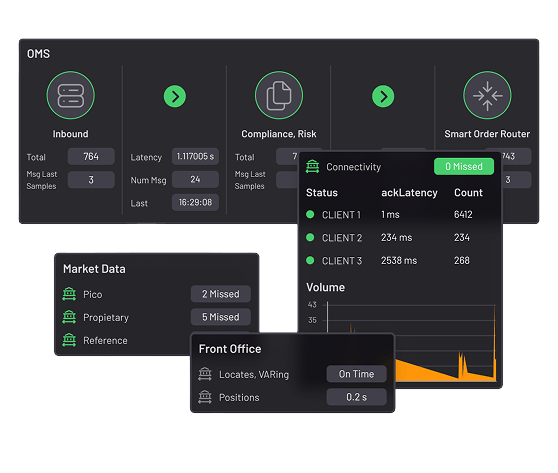Click the Connectivity bank icon
558x473 pixels.
point(312,167)
